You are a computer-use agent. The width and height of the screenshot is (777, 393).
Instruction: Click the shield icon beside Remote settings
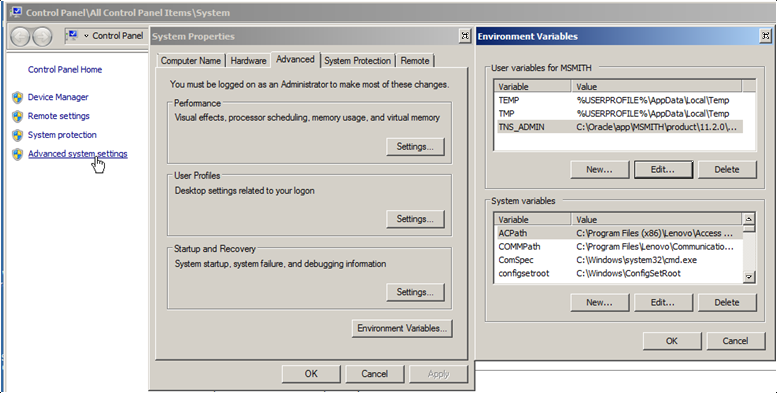point(18,116)
